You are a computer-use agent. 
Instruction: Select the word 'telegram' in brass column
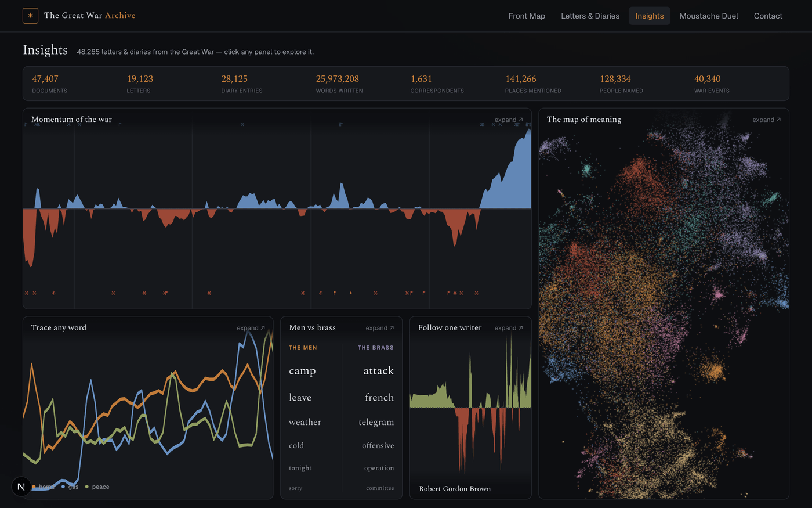click(376, 422)
